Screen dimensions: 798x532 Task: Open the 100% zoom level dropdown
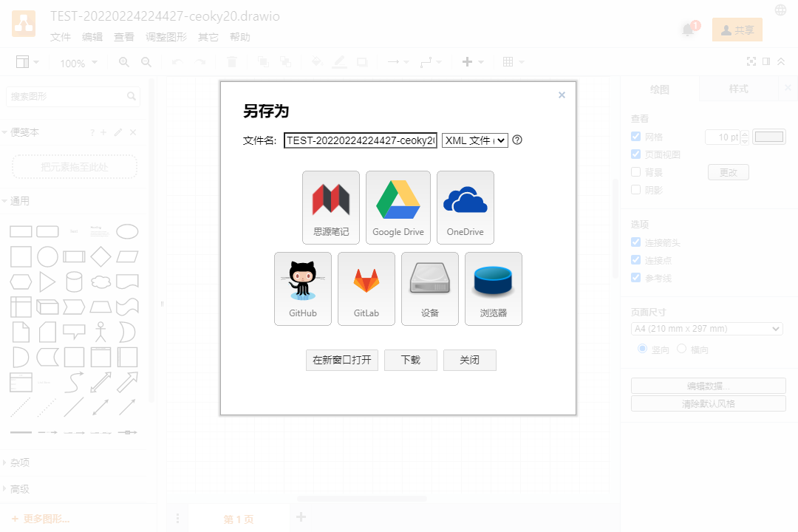coord(78,63)
